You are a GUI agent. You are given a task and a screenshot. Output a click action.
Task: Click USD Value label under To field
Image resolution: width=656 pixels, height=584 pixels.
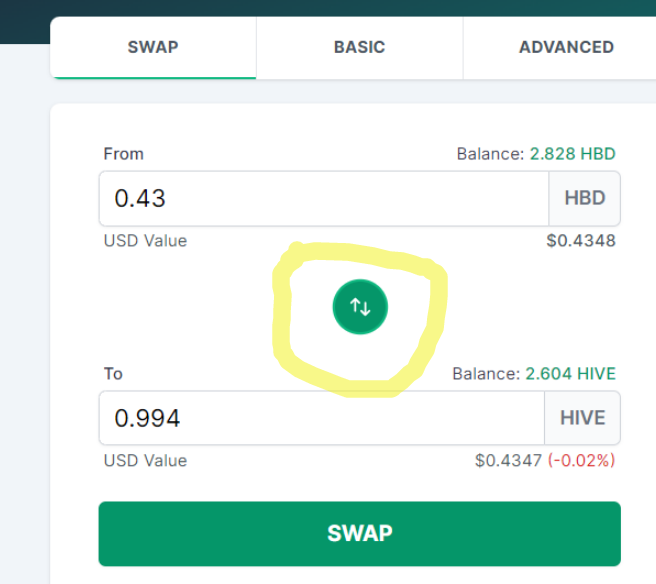[x=145, y=461]
